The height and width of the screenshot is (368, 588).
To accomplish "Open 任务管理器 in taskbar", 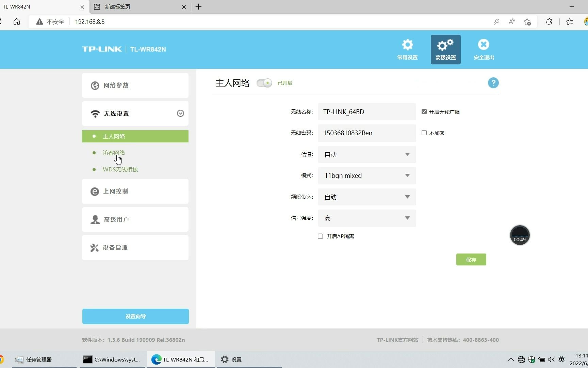I will [x=44, y=359].
